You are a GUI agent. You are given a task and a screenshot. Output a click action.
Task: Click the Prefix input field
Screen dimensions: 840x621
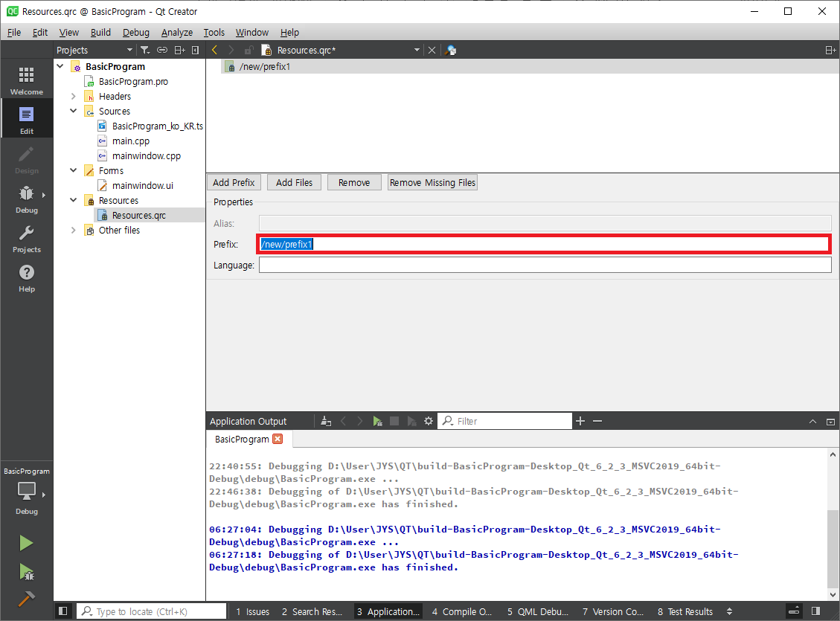point(545,244)
